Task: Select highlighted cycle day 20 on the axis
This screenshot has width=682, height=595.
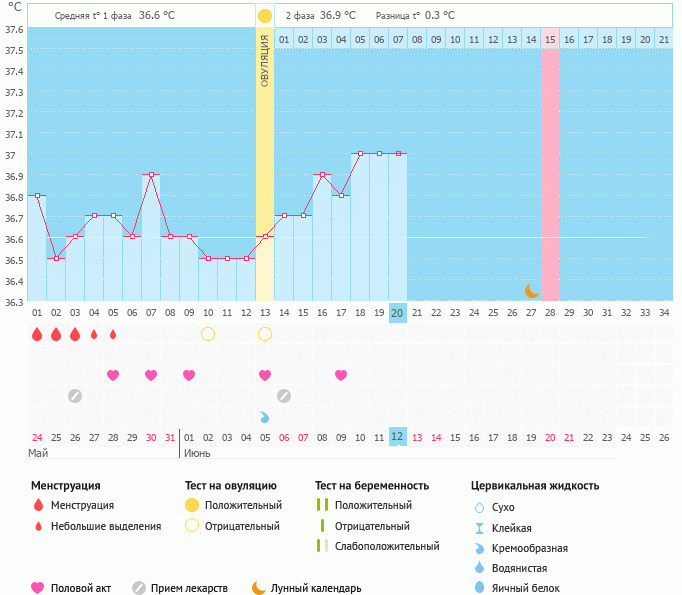Action: click(397, 313)
